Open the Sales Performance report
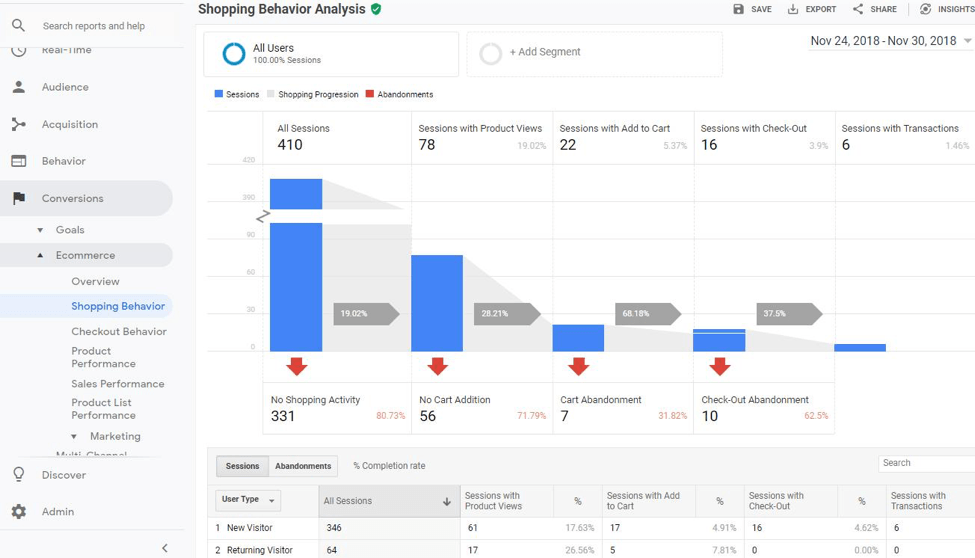 click(117, 384)
